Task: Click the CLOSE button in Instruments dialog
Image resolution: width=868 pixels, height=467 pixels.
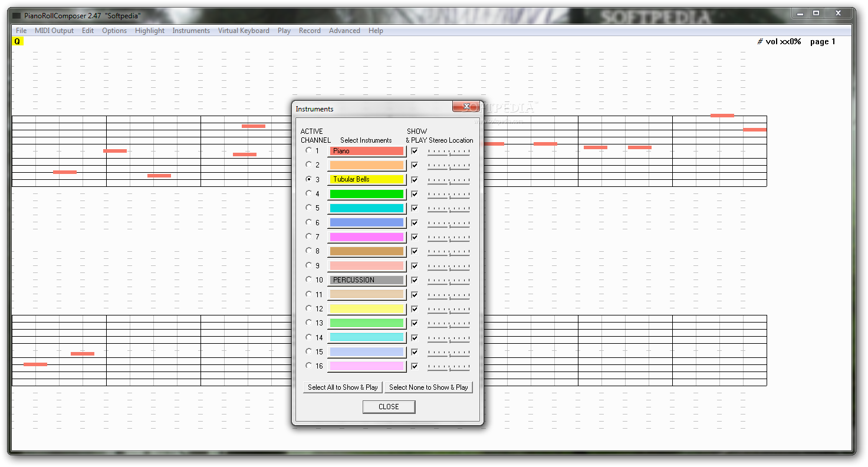Action: click(x=389, y=407)
